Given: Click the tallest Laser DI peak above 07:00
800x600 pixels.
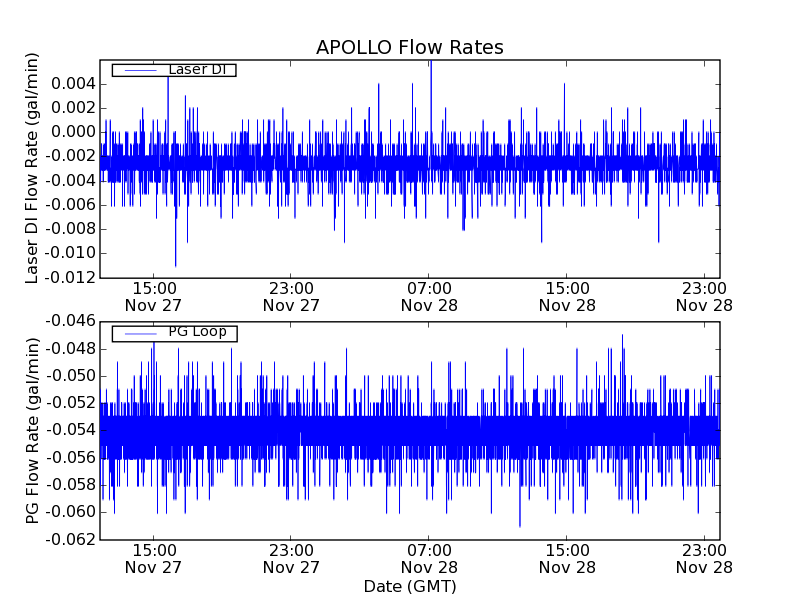Looking at the screenshot, I should tap(430, 64).
